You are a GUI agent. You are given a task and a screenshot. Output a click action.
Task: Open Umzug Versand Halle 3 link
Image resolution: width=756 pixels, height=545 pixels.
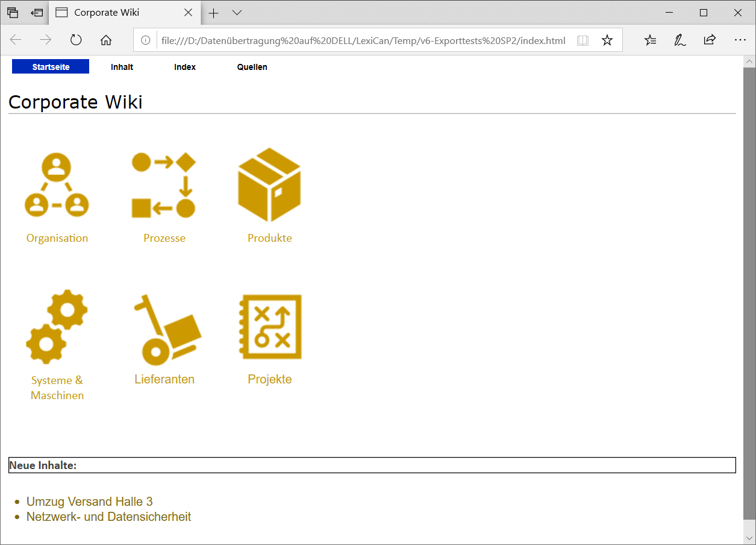click(x=90, y=502)
